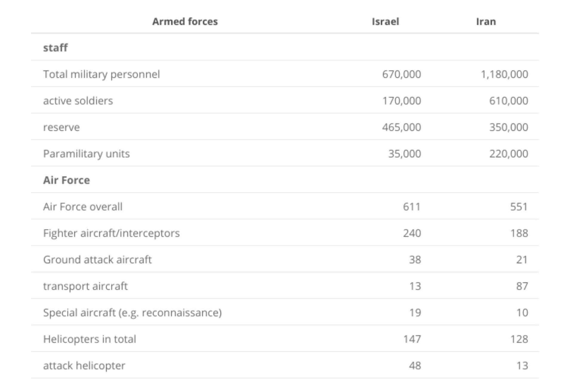Click Iran's total personnel value 1,180,000

[x=504, y=74]
